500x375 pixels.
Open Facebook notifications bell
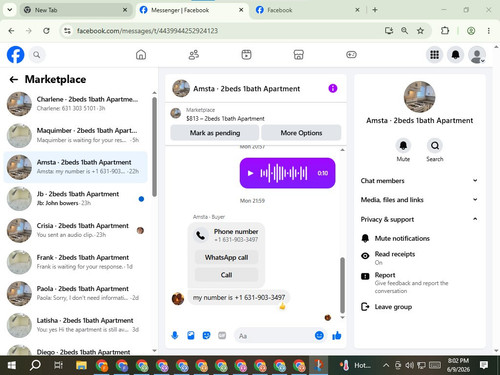(456, 55)
